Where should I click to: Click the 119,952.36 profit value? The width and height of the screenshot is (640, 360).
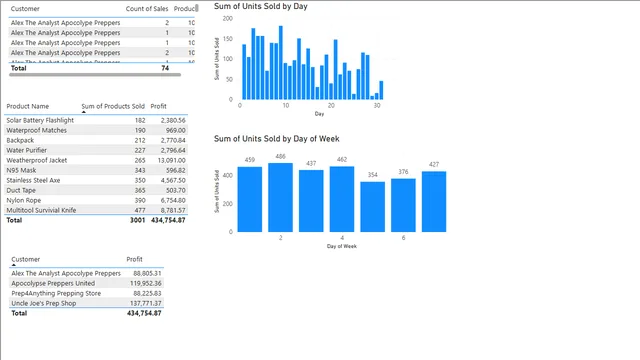pyautogui.click(x=146, y=283)
